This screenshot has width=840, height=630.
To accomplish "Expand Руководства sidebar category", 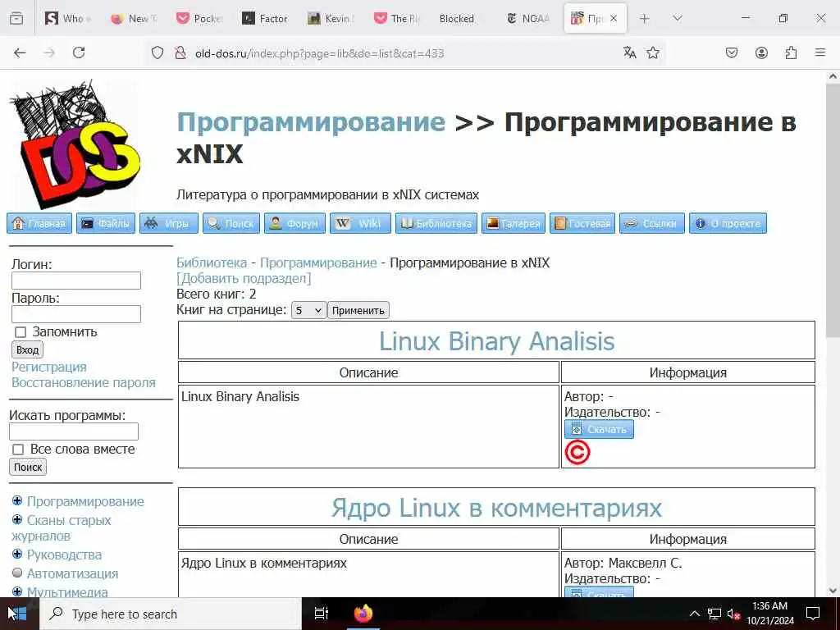I will [x=17, y=554].
